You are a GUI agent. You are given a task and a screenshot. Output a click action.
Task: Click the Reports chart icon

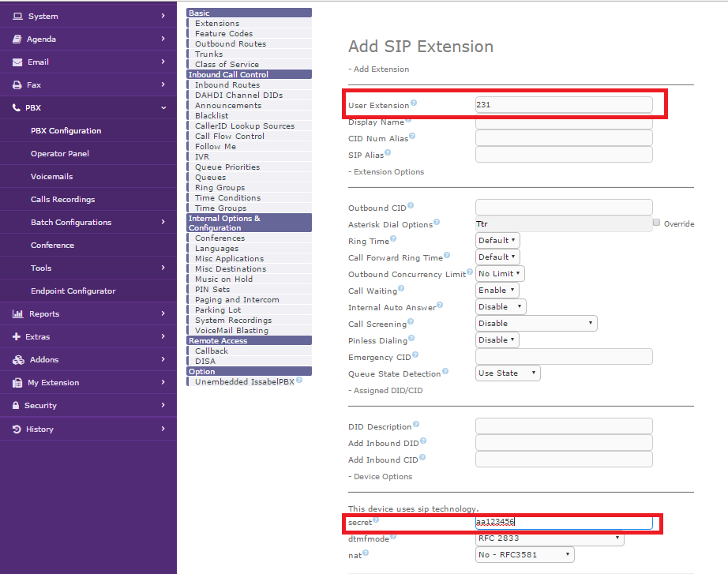click(x=17, y=313)
